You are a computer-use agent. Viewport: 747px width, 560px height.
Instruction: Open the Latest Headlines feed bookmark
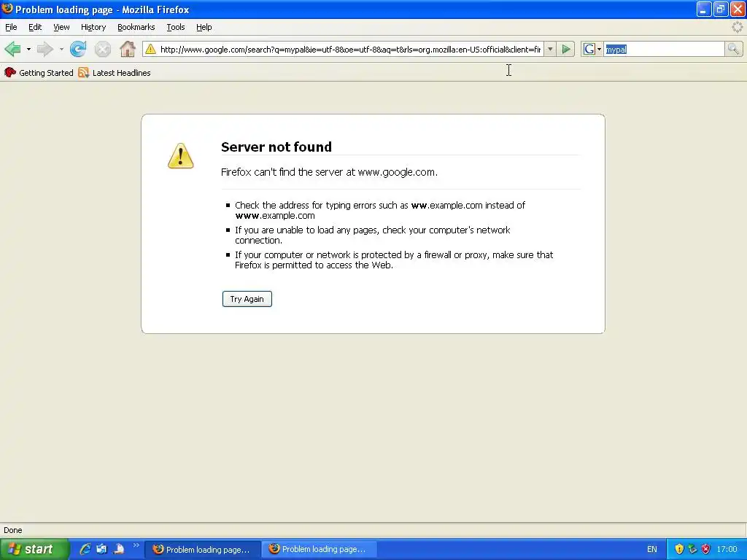click(x=115, y=72)
